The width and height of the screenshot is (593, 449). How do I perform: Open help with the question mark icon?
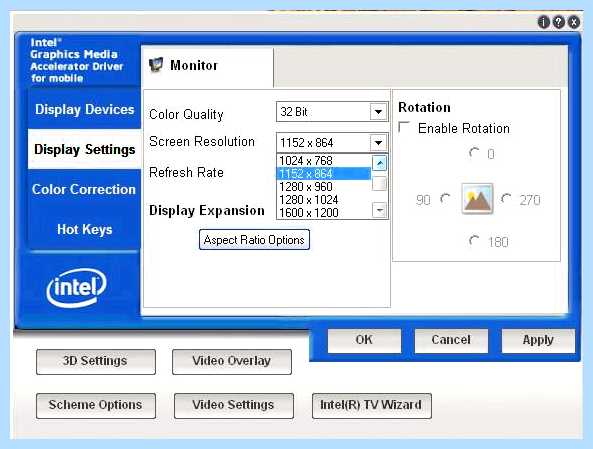pyautogui.click(x=559, y=23)
